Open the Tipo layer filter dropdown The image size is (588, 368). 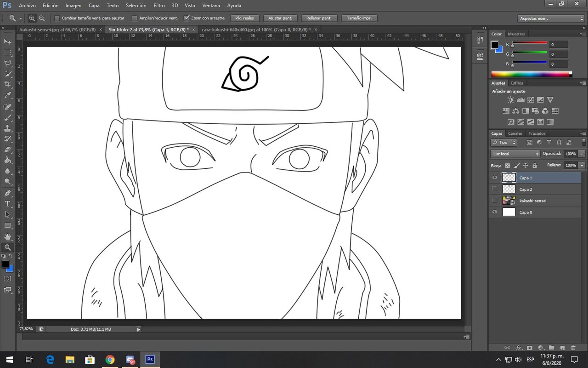click(504, 143)
